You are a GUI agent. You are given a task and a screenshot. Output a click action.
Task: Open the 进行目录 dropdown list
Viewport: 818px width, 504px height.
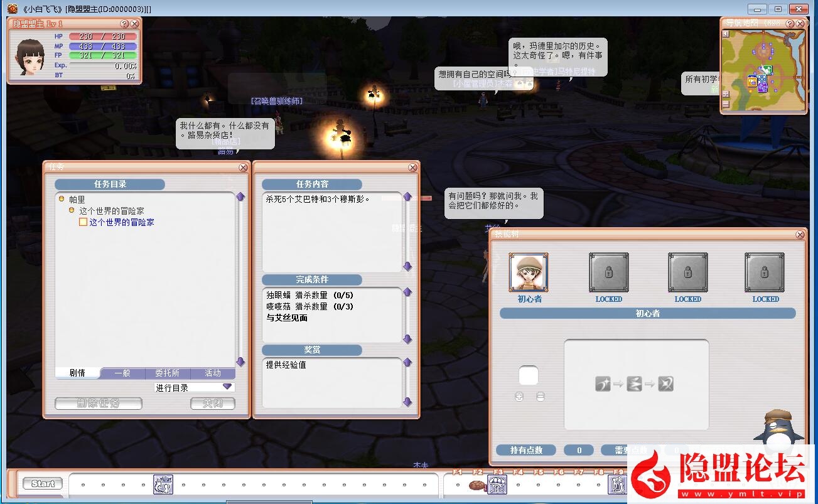point(227,387)
